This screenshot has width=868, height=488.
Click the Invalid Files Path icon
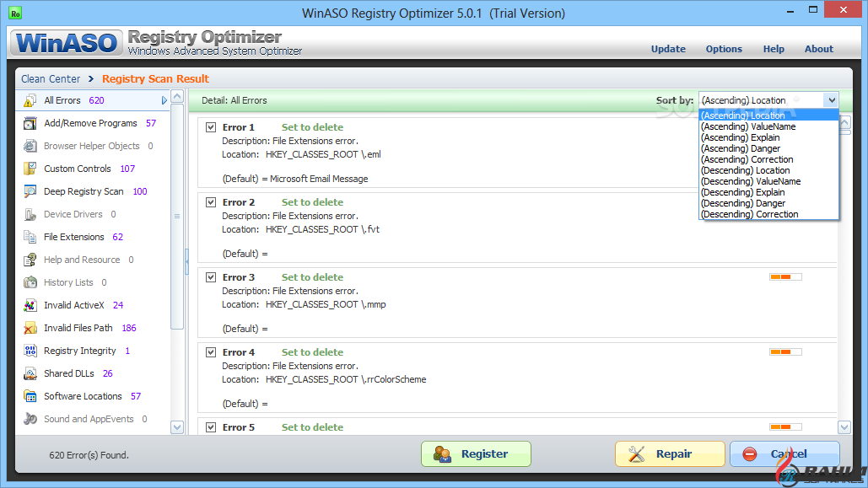pyautogui.click(x=30, y=328)
